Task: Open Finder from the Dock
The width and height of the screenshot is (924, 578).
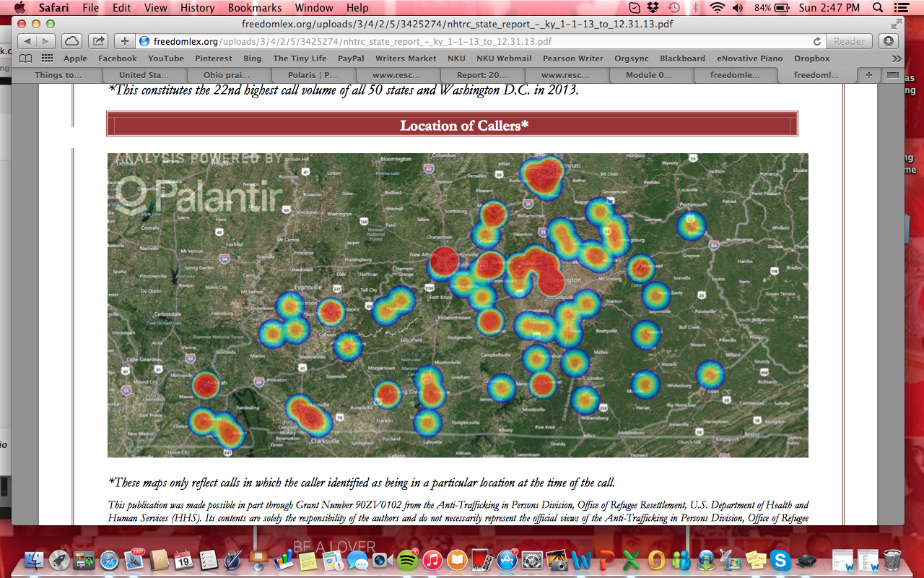Action: (x=34, y=559)
